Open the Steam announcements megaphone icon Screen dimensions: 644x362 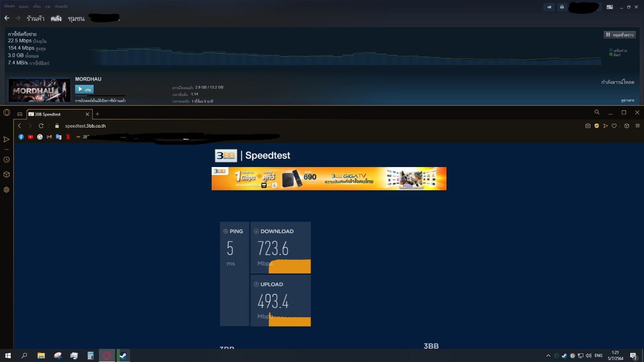(x=549, y=7)
